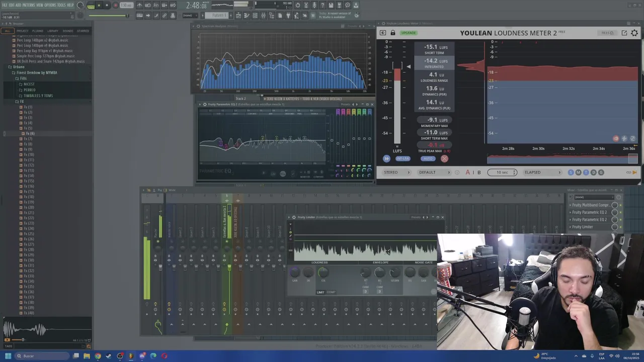
Task: Click the master channel fader in mixer
Action: pyautogui.click(x=160, y=267)
